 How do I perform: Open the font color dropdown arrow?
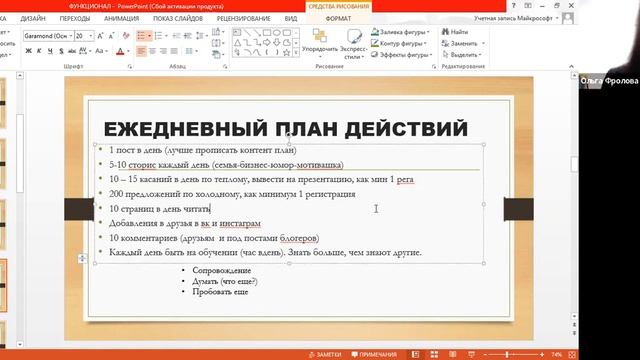click(x=128, y=51)
